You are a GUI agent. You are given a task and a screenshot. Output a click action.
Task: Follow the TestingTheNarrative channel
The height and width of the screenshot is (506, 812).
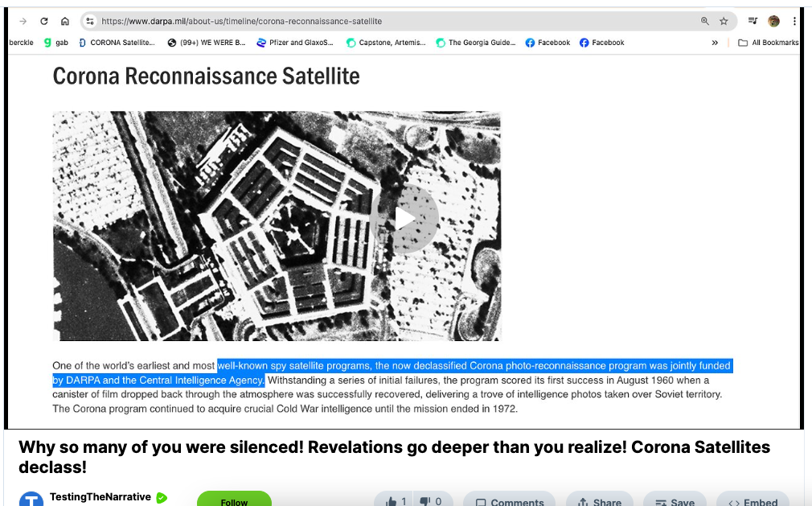pyautogui.click(x=234, y=500)
